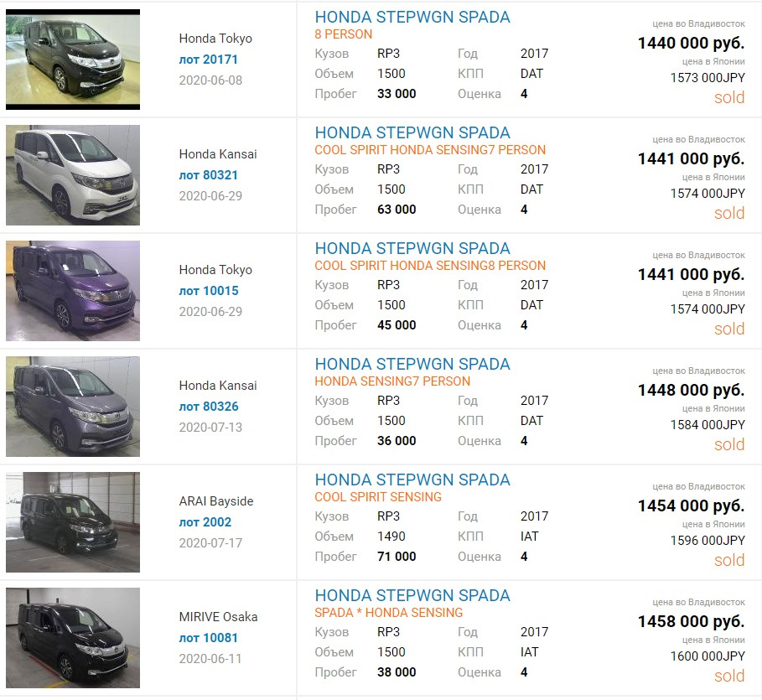Click the лот 20171 link
The height and width of the screenshot is (700, 762).
click(x=209, y=60)
